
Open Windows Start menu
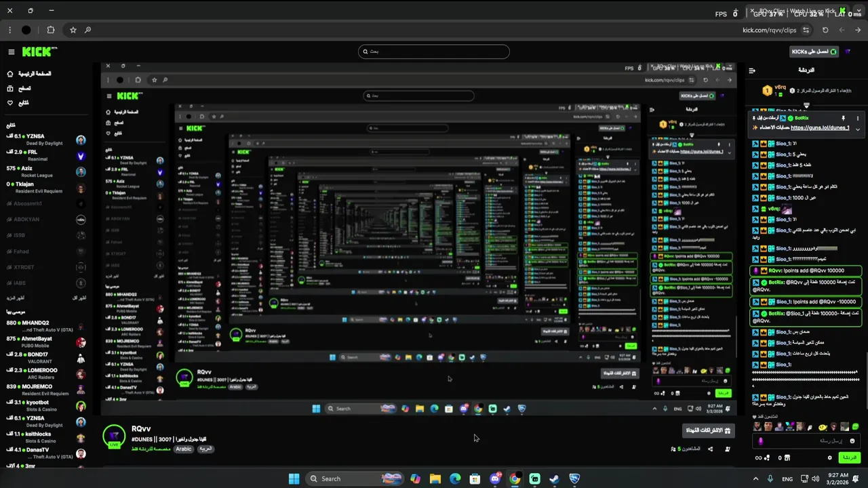coord(294,479)
